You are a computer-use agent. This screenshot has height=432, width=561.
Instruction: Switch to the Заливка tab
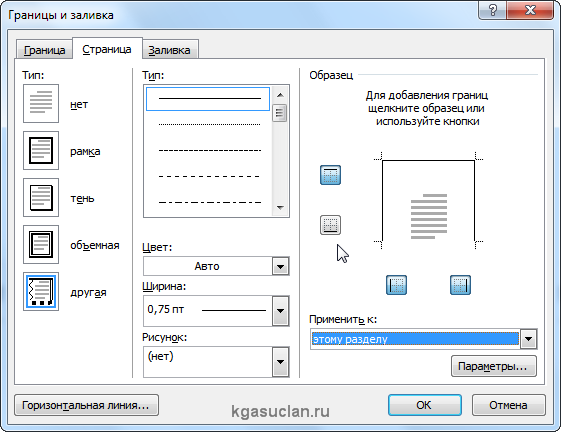coord(169,50)
